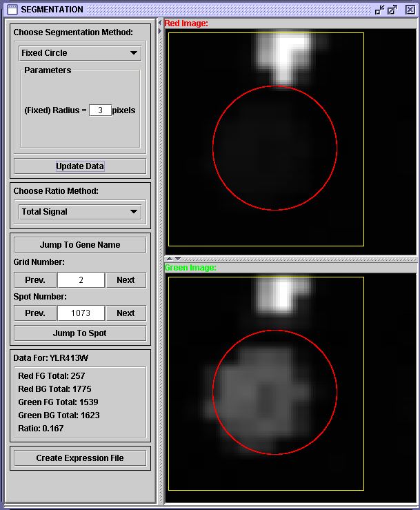Maximize the Segmentation internal frame
This screenshot has width=420, height=510.
click(392, 10)
